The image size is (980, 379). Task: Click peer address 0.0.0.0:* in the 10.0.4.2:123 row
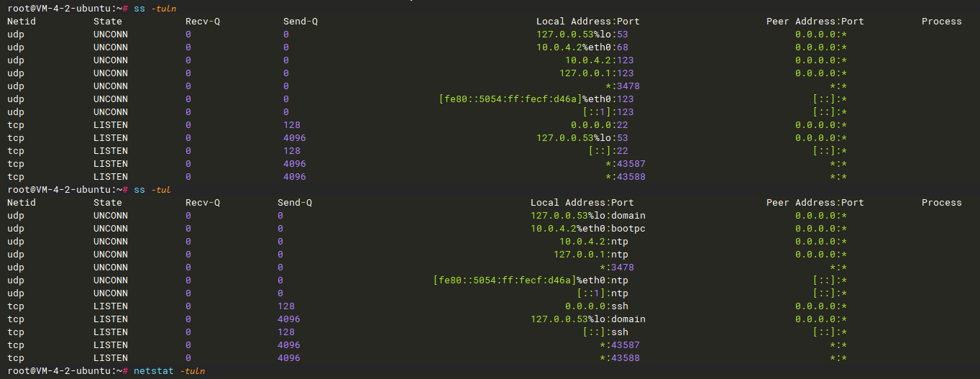pos(821,60)
